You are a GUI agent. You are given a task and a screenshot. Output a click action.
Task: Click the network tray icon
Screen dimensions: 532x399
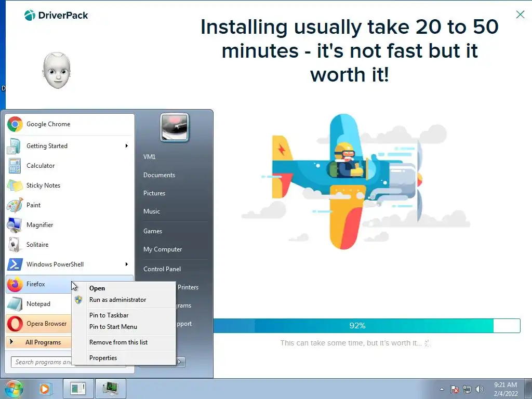coord(467,389)
